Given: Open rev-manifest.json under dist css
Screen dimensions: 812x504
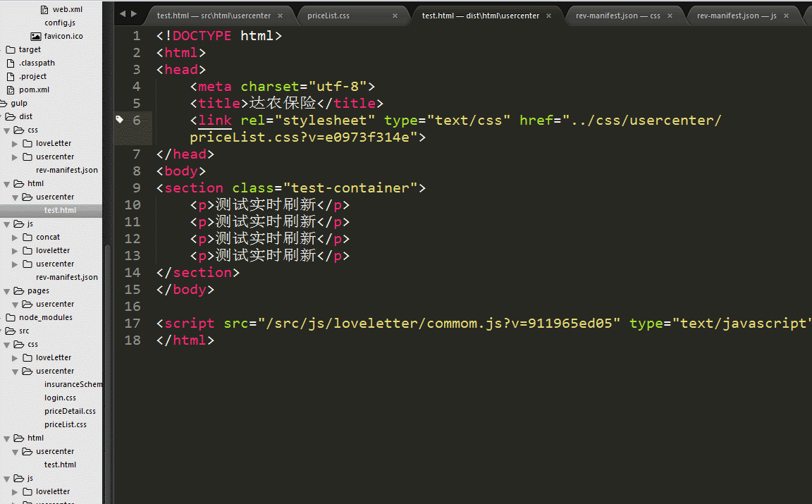Looking at the screenshot, I should (67, 170).
